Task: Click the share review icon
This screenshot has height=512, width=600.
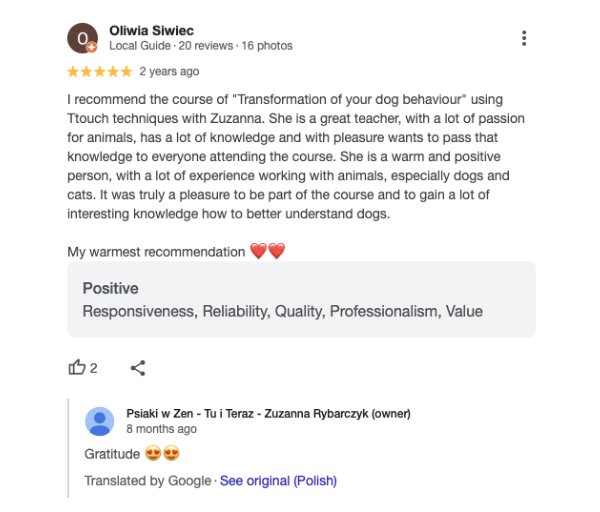Action: click(138, 368)
